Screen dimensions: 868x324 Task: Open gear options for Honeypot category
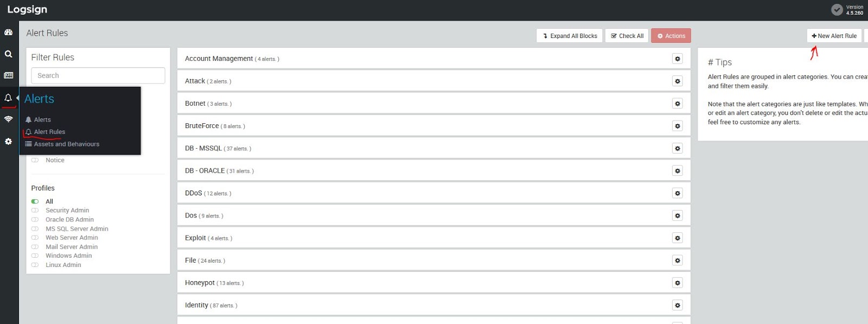pyautogui.click(x=677, y=283)
